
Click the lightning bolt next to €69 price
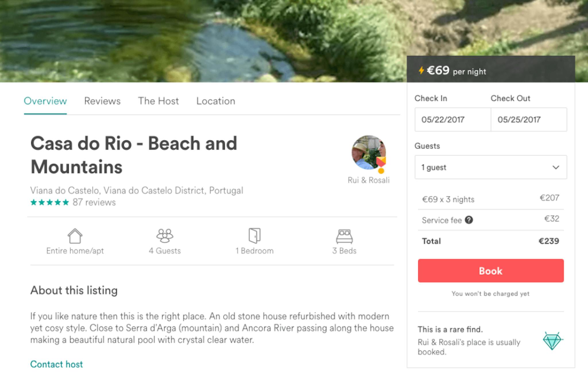coord(421,70)
